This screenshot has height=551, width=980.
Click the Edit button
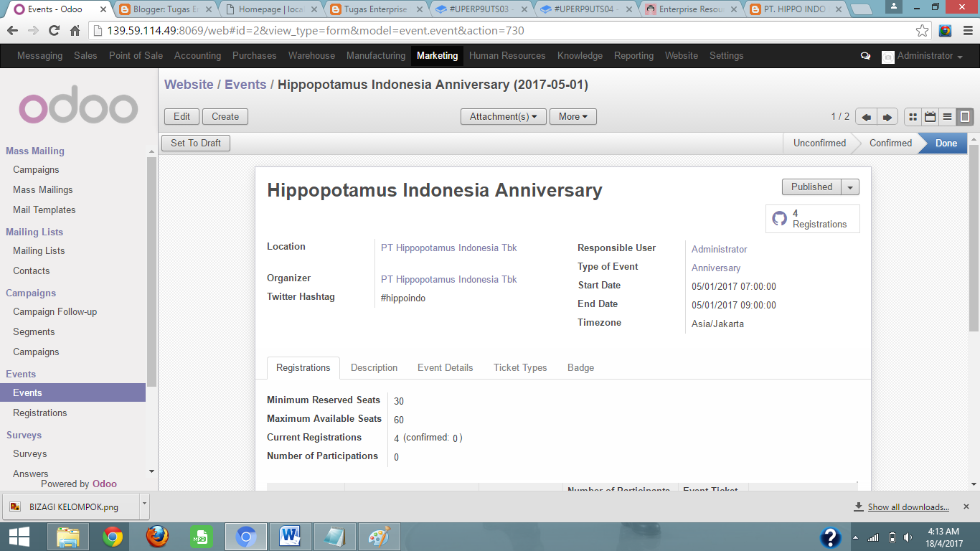[x=182, y=117]
